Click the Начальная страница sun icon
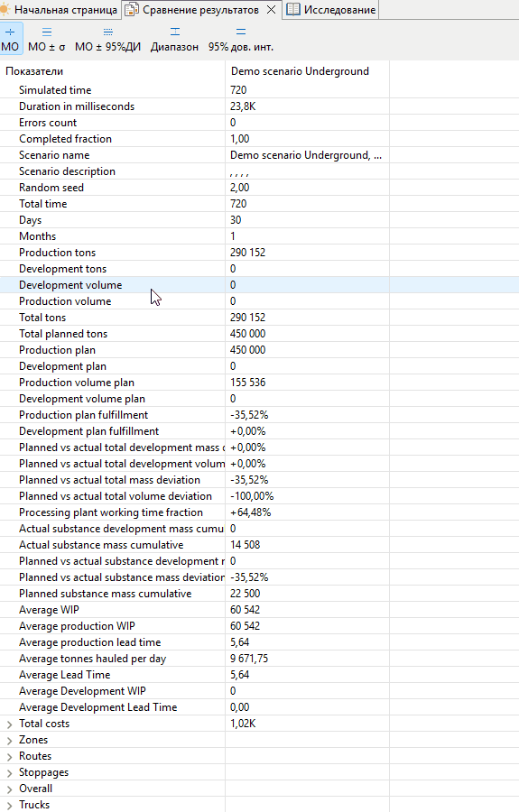The height and width of the screenshot is (812, 519). tap(5, 10)
